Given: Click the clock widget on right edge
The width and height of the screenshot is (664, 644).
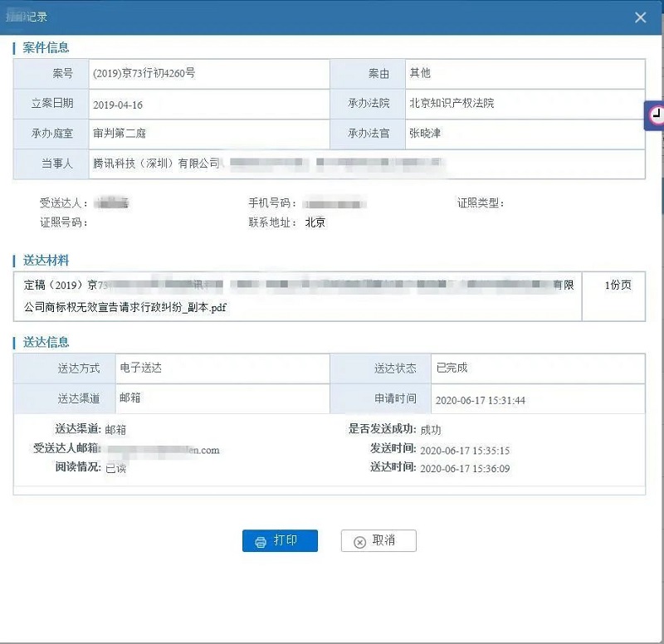Looking at the screenshot, I should point(656,115).
